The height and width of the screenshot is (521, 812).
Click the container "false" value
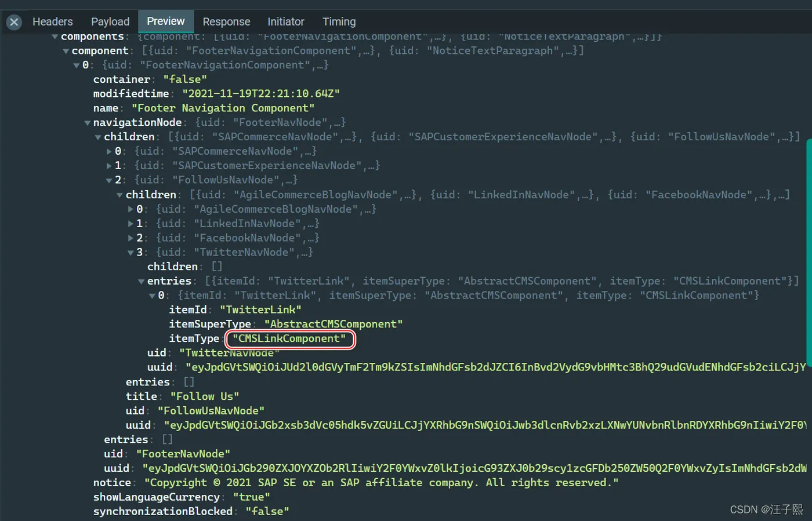coord(185,79)
